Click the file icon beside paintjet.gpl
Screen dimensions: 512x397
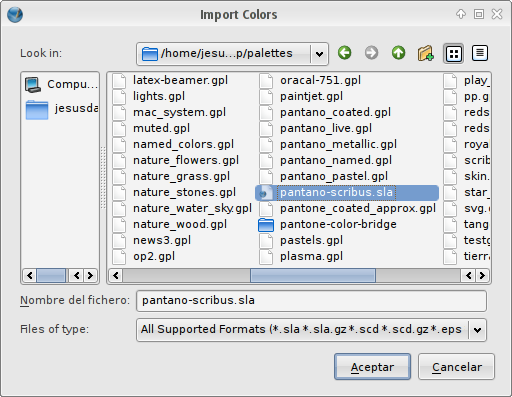266,96
